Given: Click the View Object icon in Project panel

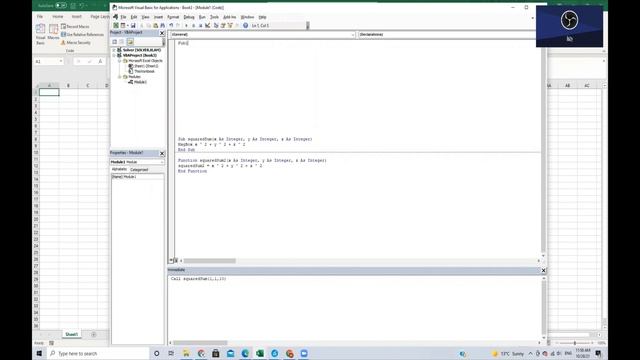Looking at the screenshot, I should [x=122, y=42].
